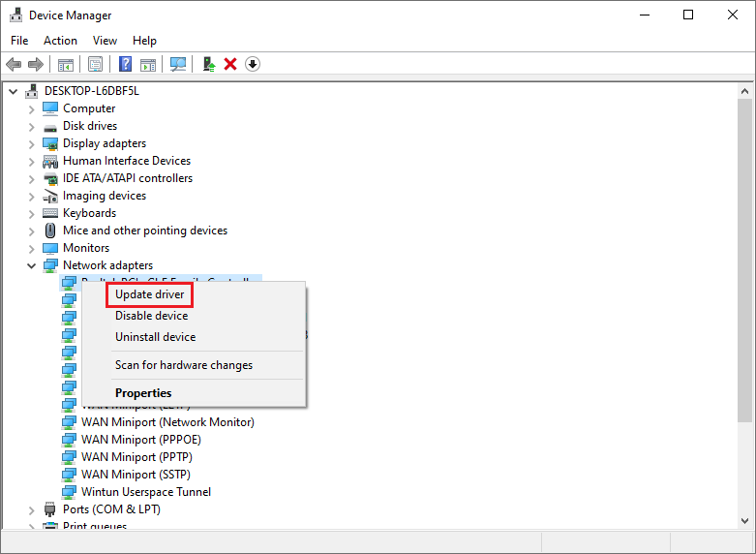The image size is (756, 554).
Task: Select the Display adapters label
Action: tap(105, 143)
